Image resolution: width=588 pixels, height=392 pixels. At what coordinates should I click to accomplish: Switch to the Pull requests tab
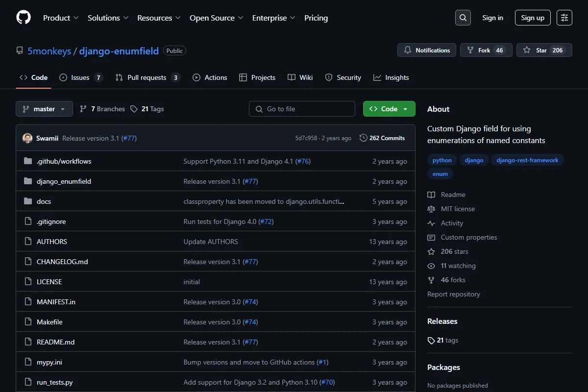click(x=147, y=77)
